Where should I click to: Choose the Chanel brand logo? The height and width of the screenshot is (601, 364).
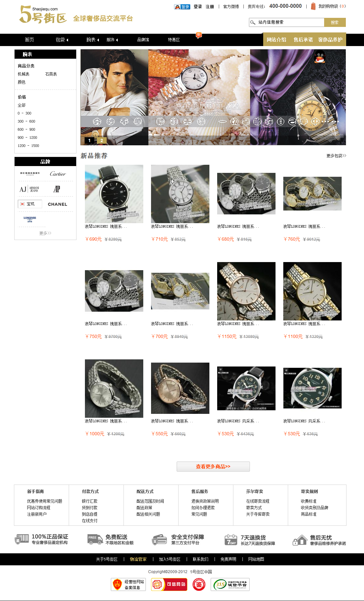pyautogui.click(x=57, y=204)
